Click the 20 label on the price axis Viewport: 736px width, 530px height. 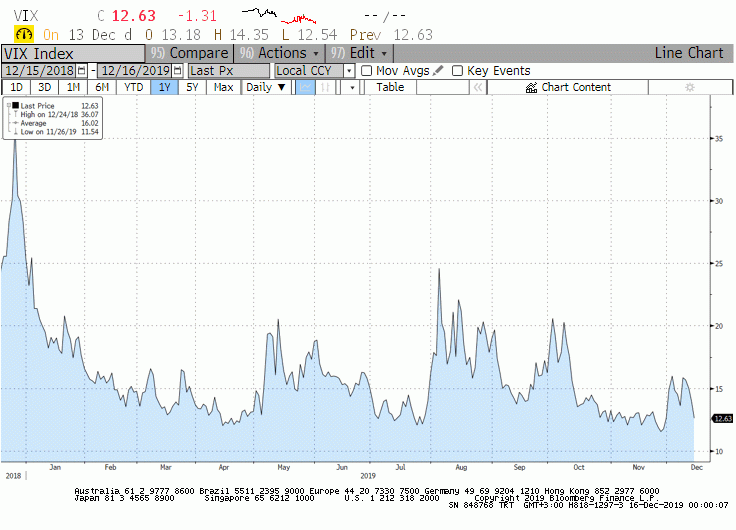point(719,326)
